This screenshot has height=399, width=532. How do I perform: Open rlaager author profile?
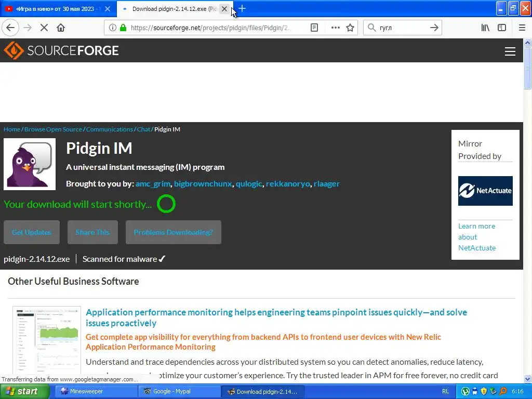click(326, 184)
